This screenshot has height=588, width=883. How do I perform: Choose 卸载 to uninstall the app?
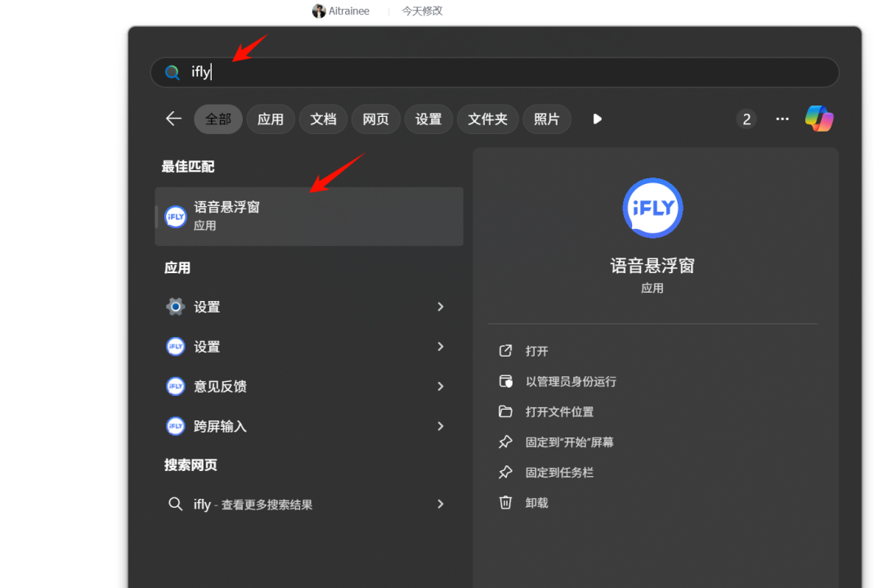(536, 503)
